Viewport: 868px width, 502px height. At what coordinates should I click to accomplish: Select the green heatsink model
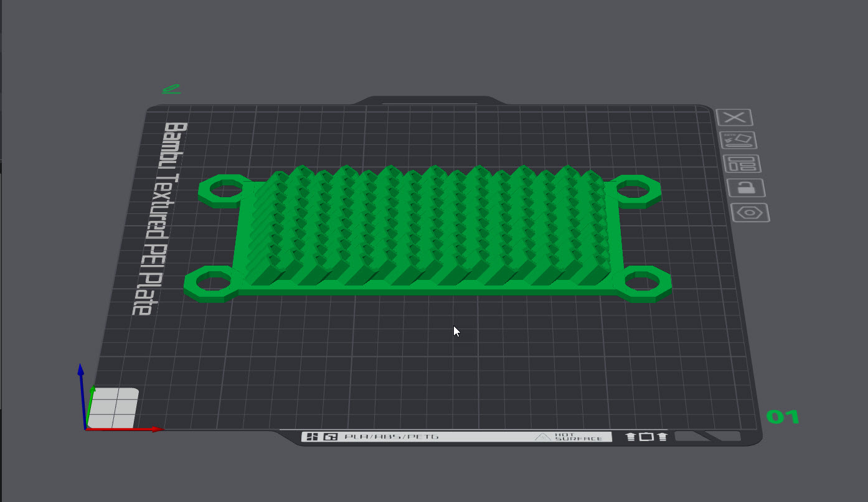(x=428, y=235)
